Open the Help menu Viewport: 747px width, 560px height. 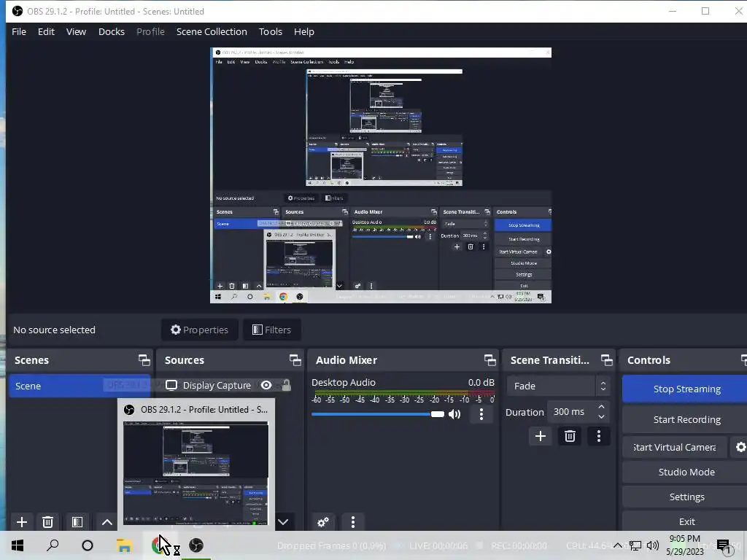(304, 31)
